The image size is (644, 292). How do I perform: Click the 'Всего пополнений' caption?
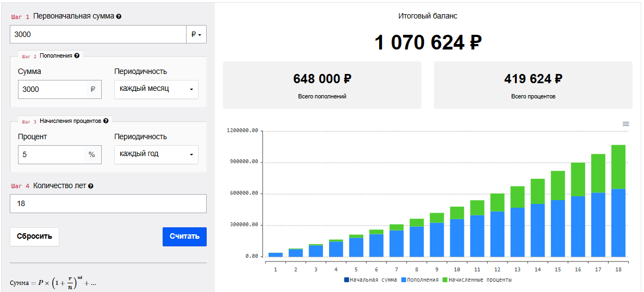pyautogui.click(x=323, y=97)
